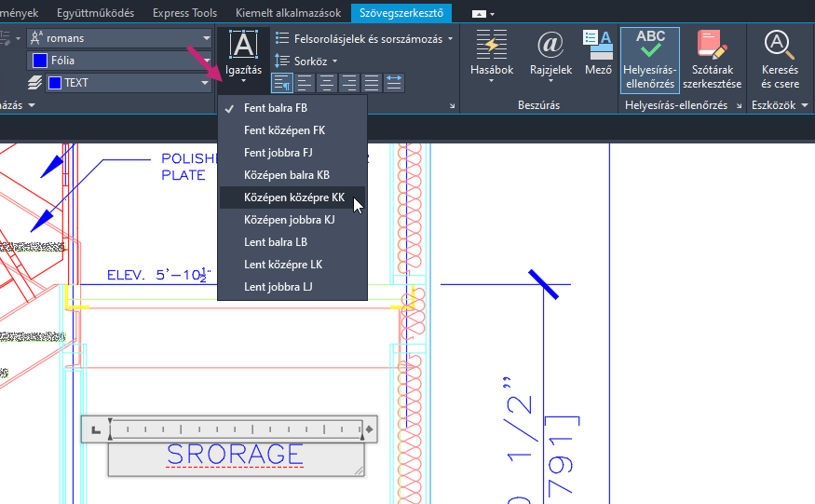Click the layers icon beside TEXT
815x504 pixels.
(34, 83)
